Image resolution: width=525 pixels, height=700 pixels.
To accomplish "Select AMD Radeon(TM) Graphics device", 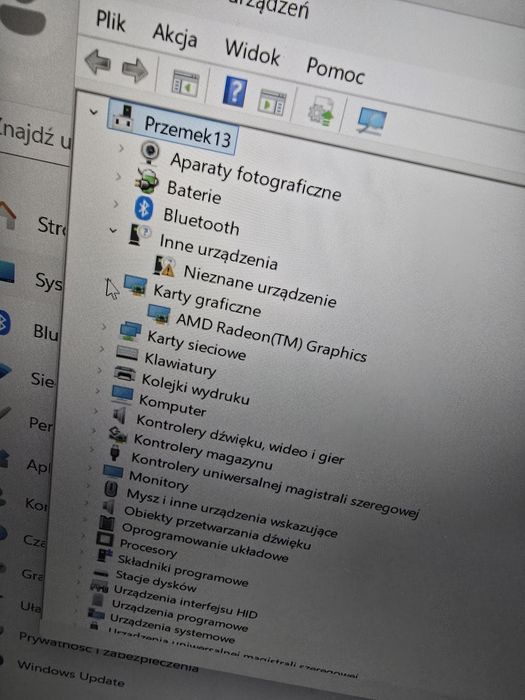I will pos(271,337).
